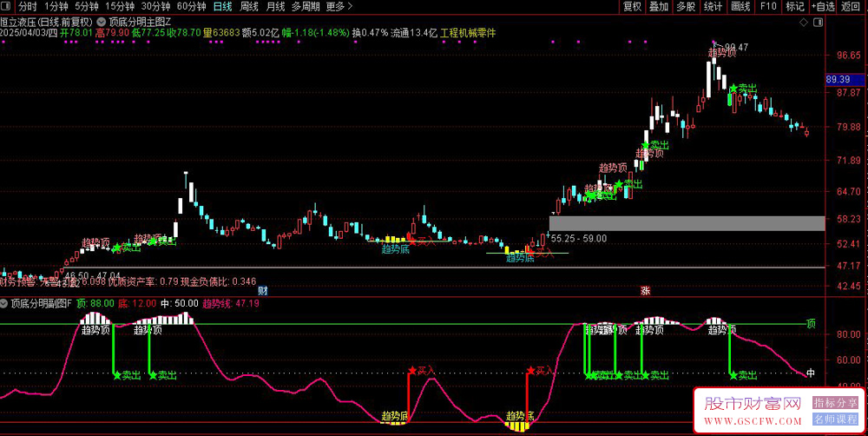Click the 工程机械零件 sector label

(468, 33)
